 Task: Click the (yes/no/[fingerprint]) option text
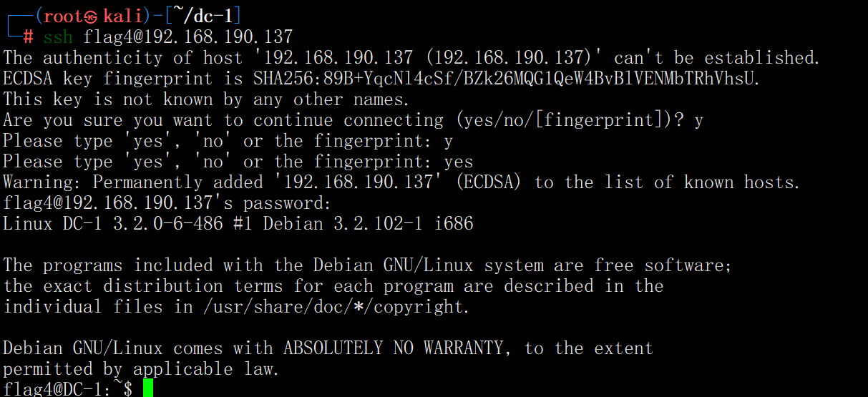pos(568,120)
